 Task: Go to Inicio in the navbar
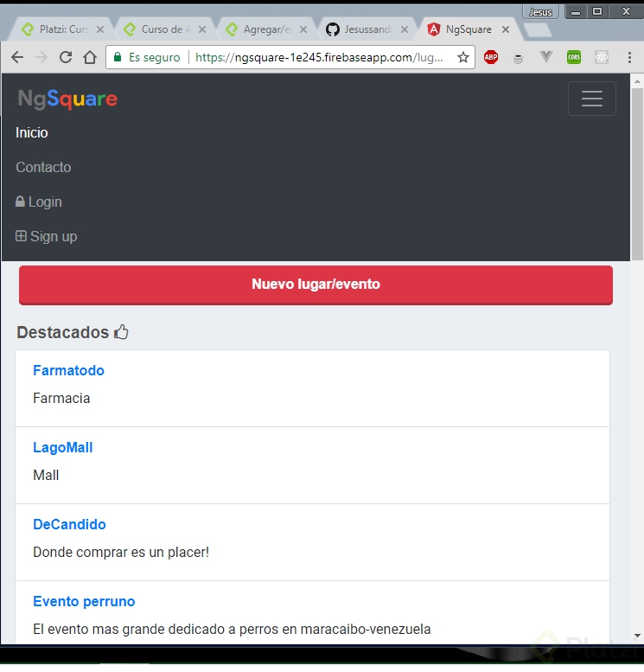[x=32, y=132]
